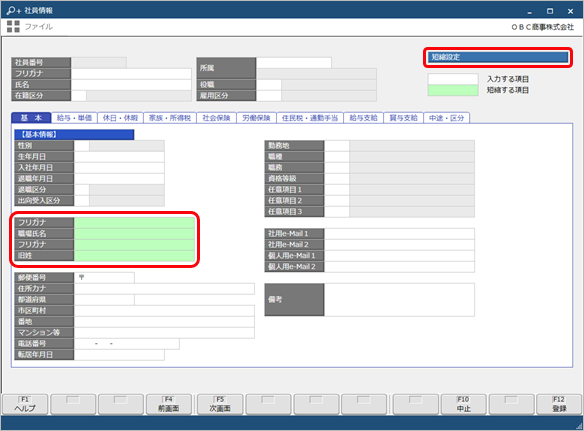Click the 短縮設定 header bar
584x431 pixels.
[x=498, y=57]
